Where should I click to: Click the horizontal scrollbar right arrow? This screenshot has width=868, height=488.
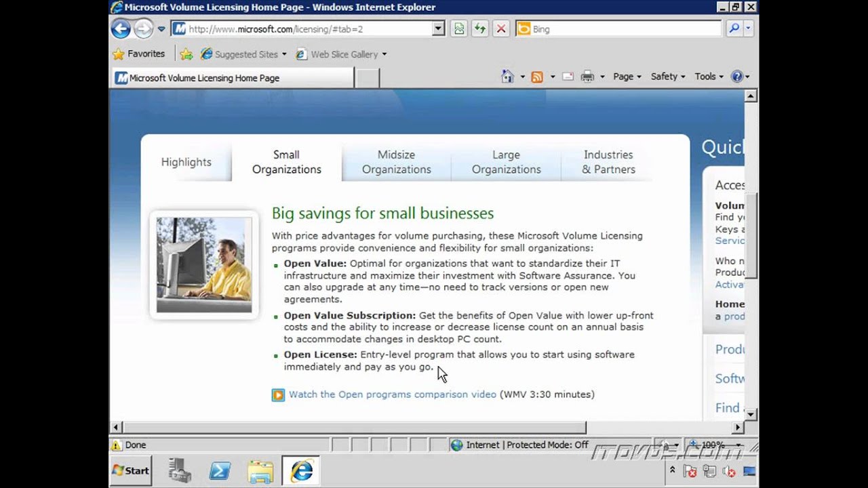tap(738, 428)
